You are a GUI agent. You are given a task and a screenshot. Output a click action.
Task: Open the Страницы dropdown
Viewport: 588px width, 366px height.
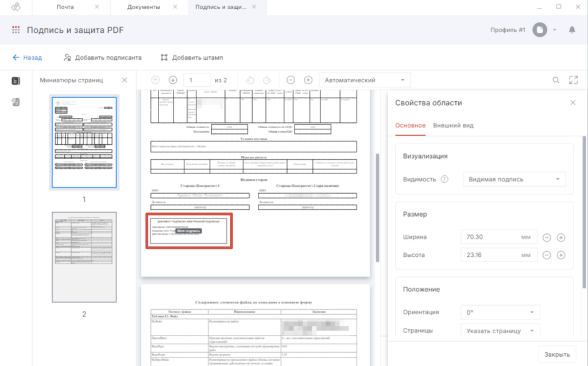click(x=500, y=331)
